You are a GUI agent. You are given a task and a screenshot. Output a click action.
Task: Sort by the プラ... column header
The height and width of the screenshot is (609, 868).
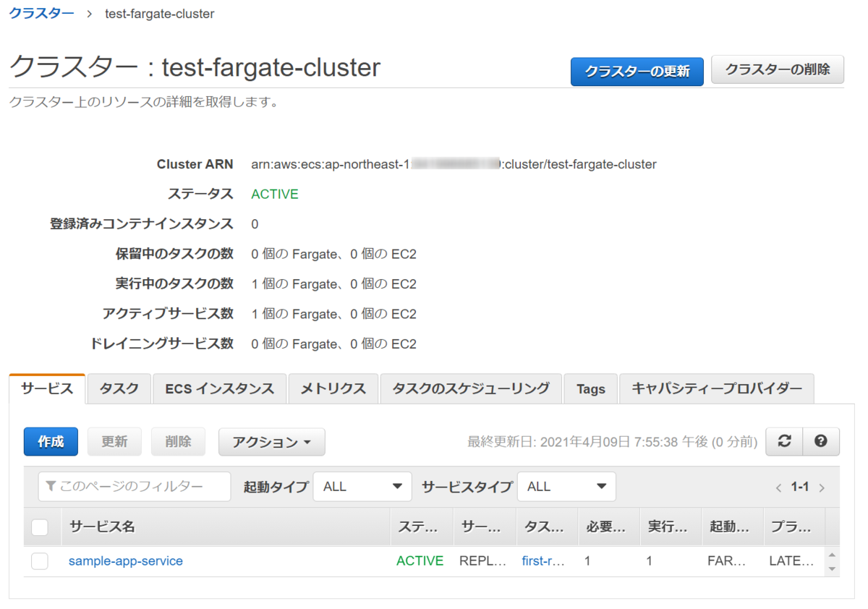794,527
